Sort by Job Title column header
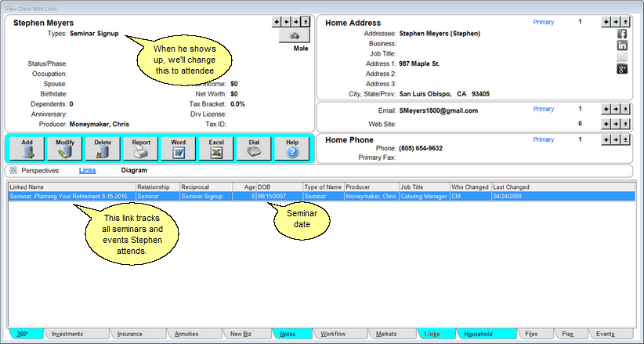This screenshot has height=344, width=644. pos(425,187)
